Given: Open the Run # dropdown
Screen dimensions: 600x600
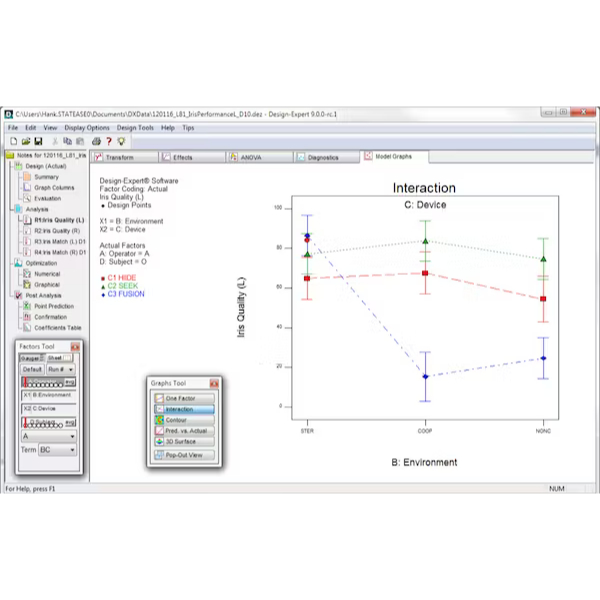Looking at the screenshot, I should point(61,369).
